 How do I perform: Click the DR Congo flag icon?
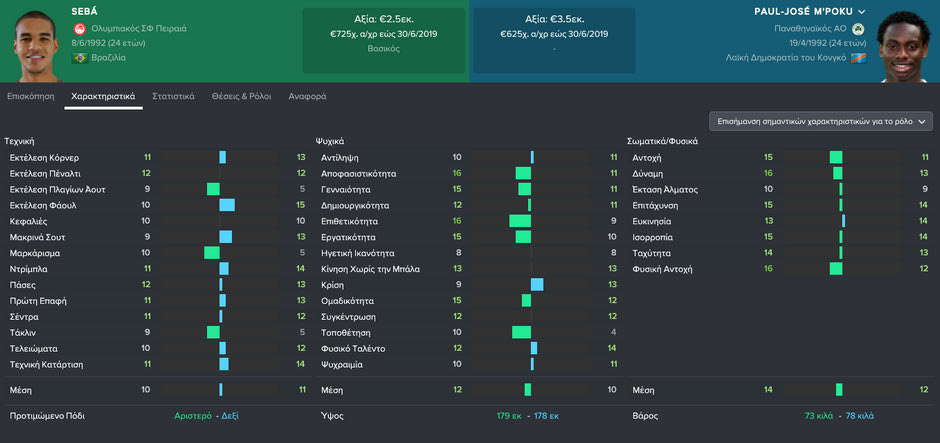tap(857, 59)
